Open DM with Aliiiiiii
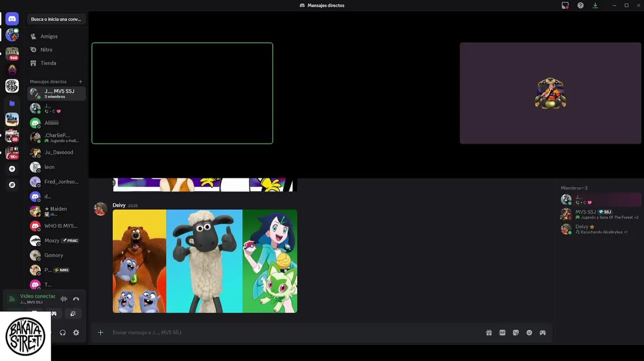Image resolution: width=644 pixels, height=361 pixels. (56, 123)
